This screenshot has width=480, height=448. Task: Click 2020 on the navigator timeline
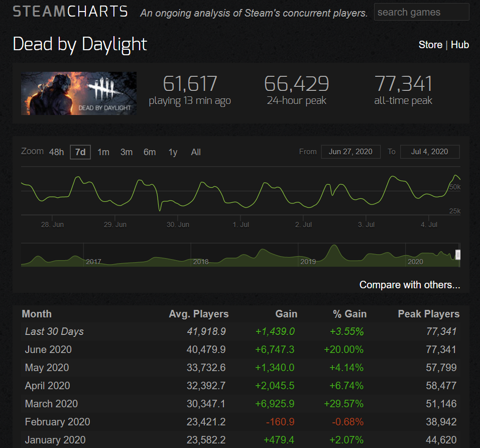pos(415,262)
